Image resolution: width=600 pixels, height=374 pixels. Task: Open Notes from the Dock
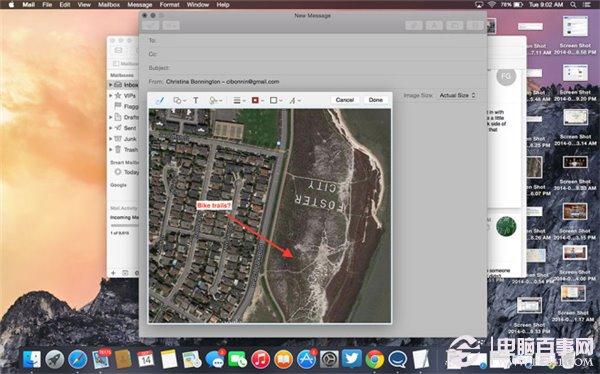[169, 359]
